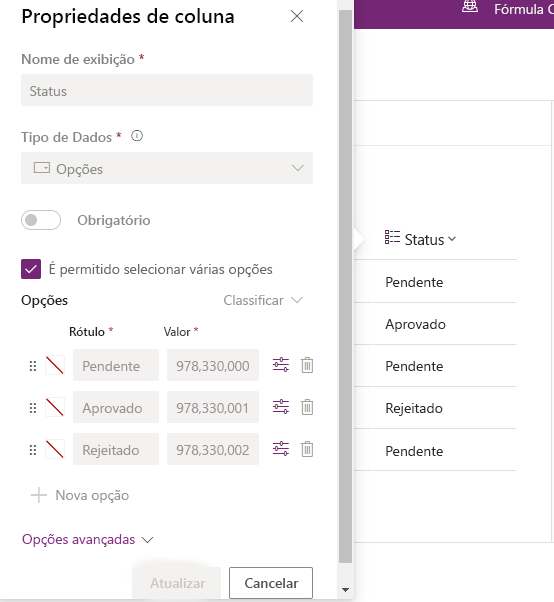Viewport: 554px width, 602px height.
Task: Click the drag handle of Pendente row
Action: pyautogui.click(x=33, y=366)
